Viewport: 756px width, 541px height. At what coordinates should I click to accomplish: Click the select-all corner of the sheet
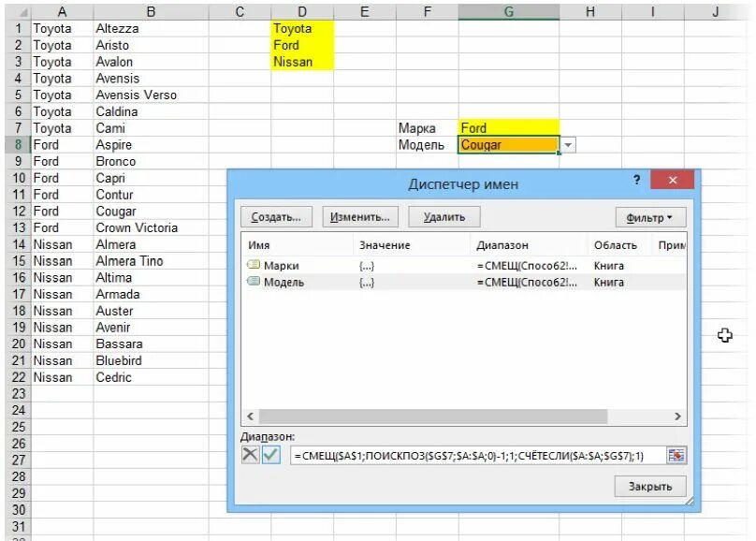tap(19, 12)
